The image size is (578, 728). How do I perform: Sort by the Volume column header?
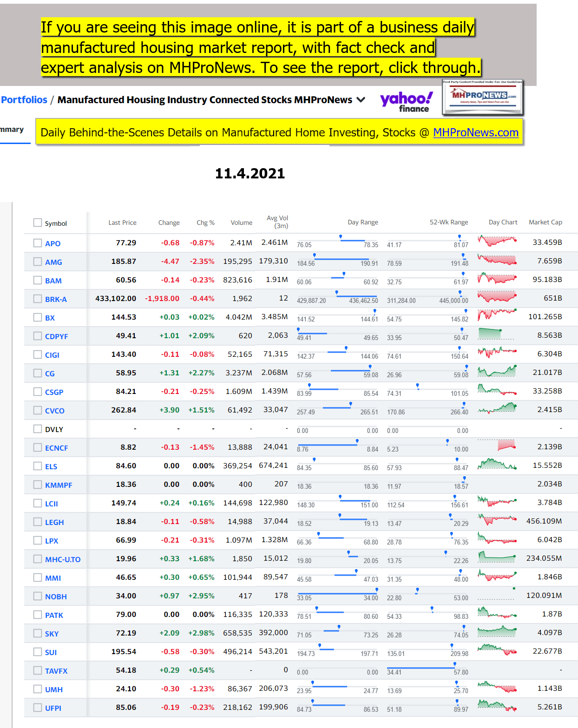(x=242, y=223)
